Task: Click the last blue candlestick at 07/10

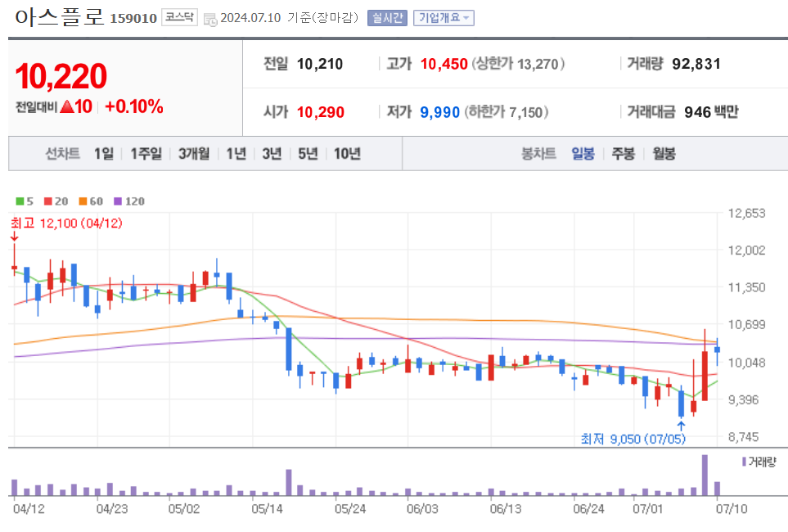Action: (717, 350)
